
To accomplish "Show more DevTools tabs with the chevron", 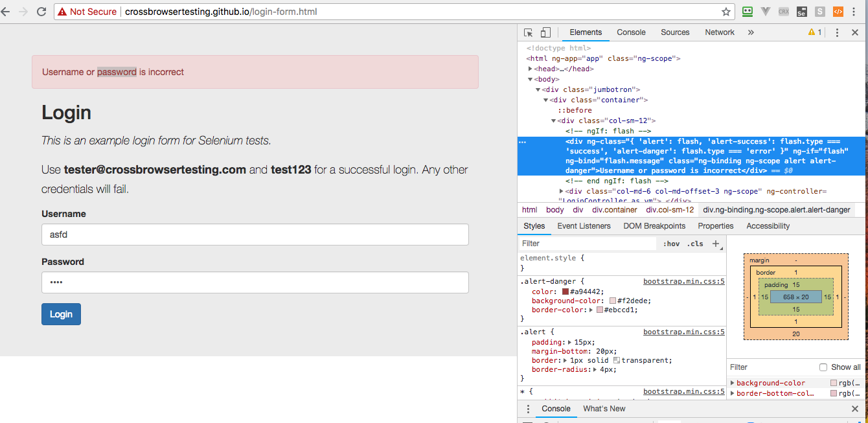I will pyautogui.click(x=751, y=32).
